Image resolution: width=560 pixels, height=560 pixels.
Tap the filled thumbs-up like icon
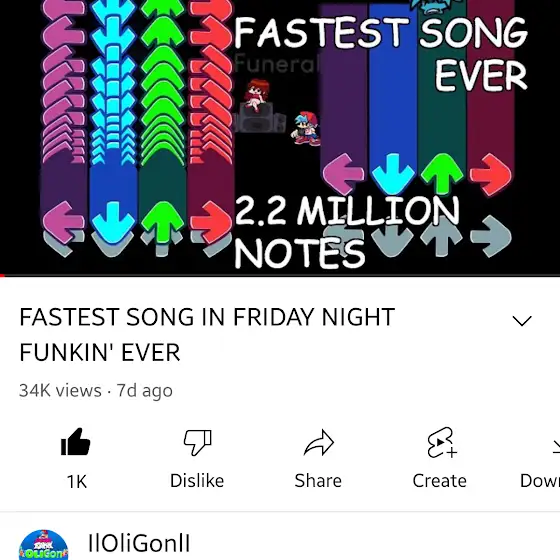[75, 442]
